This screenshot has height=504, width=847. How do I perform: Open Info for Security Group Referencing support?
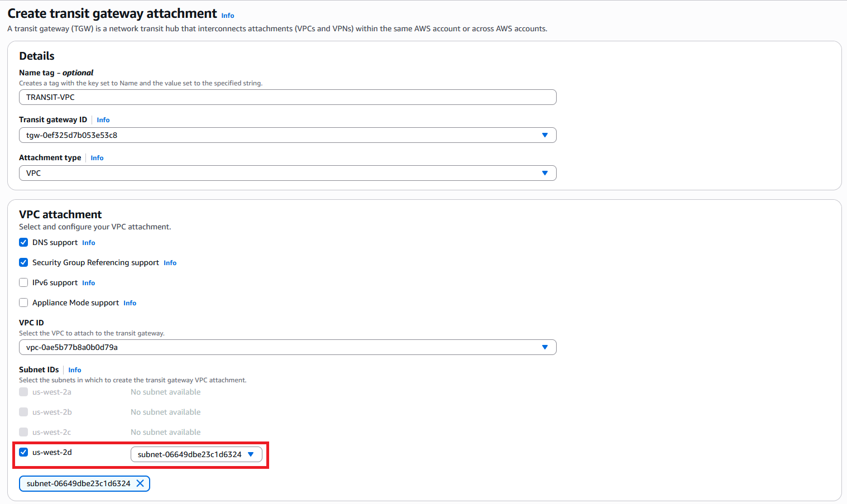pyautogui.click(x=170, y=263)
